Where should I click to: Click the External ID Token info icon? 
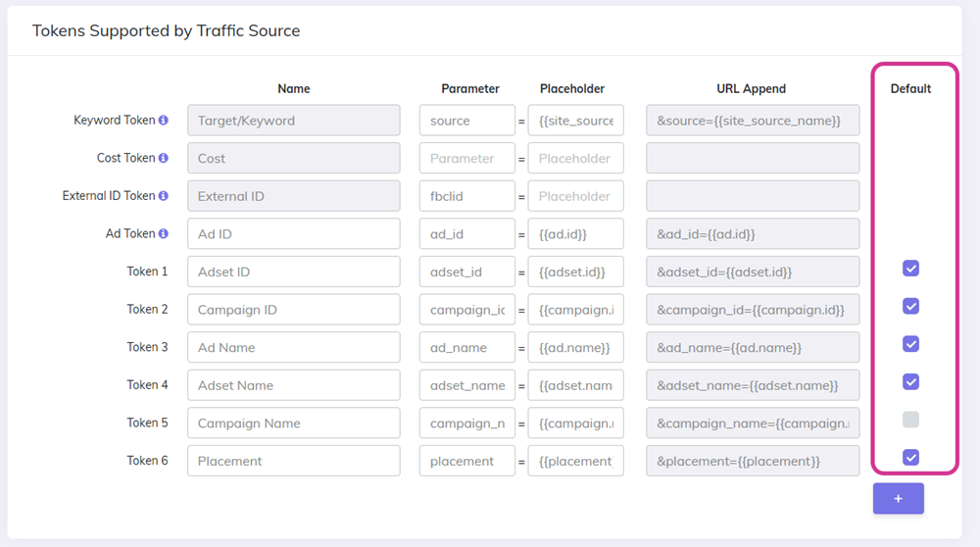coord(164,196)
